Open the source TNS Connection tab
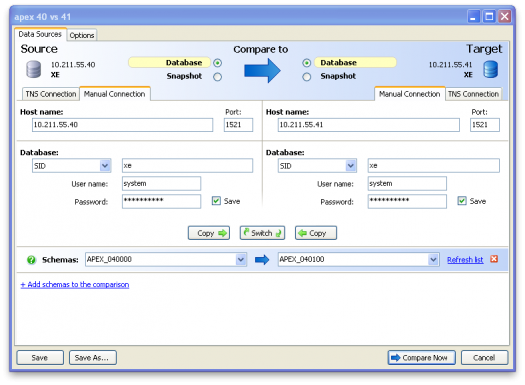 click(51, 94)
